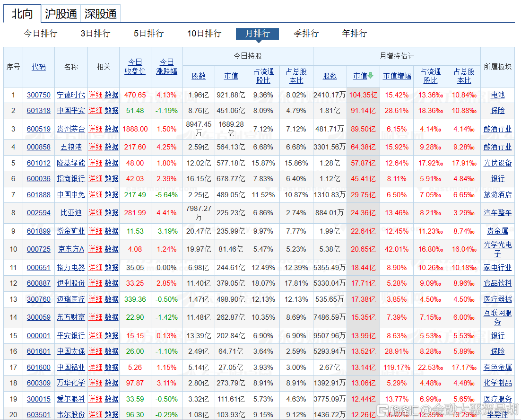
Task: Switch to the 北向 tab
Action: coord(22,14)
